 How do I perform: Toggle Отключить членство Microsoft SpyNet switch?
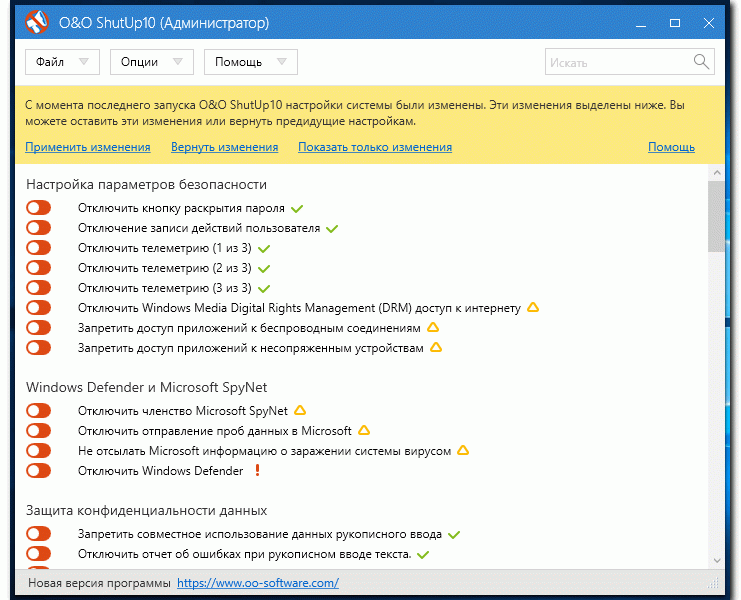click(x=39, y=411)
